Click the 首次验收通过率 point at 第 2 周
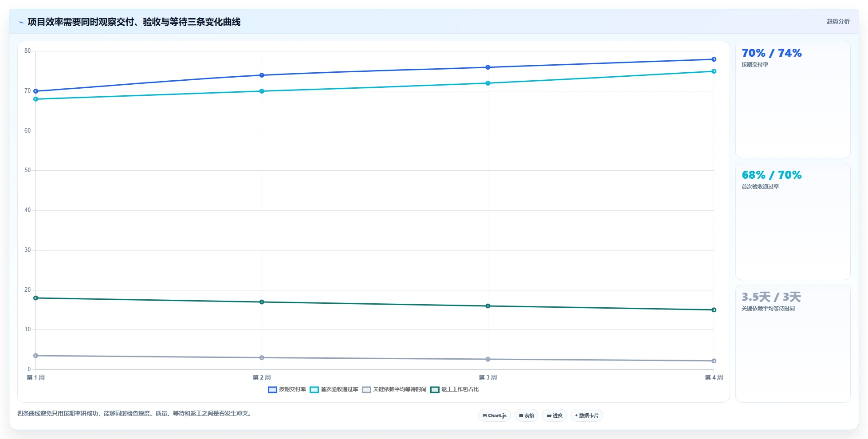The width and height of the screenshot is (868, 439). (x=262, y=91)
